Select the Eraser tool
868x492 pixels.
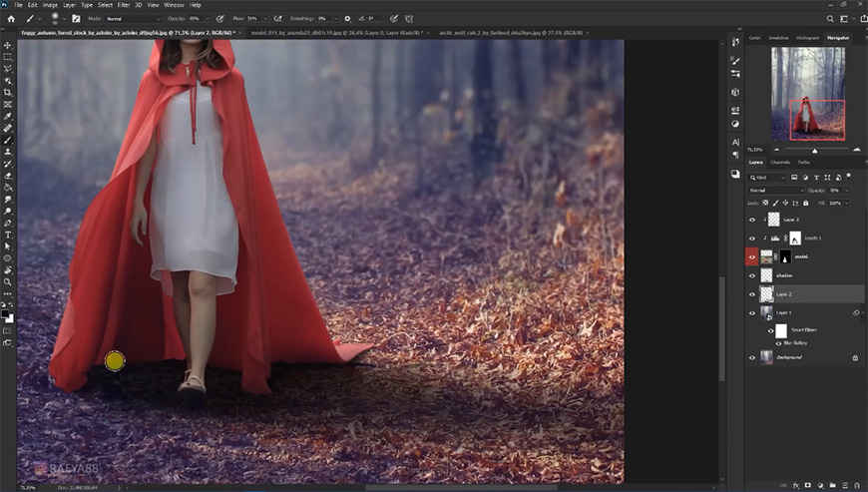(8, 176)
